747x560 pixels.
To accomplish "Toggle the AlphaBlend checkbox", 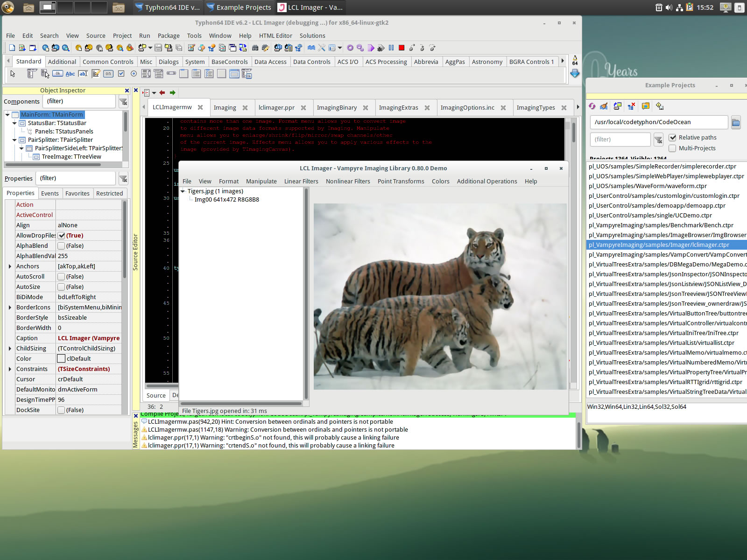I will [61, 245].
